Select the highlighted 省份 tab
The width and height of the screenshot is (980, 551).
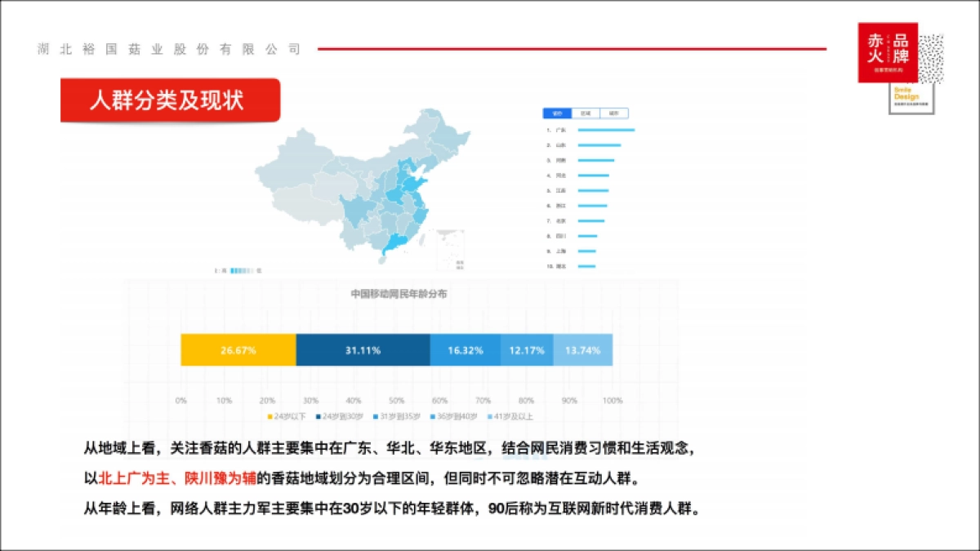pyautogui.click(x=559, y=113)
